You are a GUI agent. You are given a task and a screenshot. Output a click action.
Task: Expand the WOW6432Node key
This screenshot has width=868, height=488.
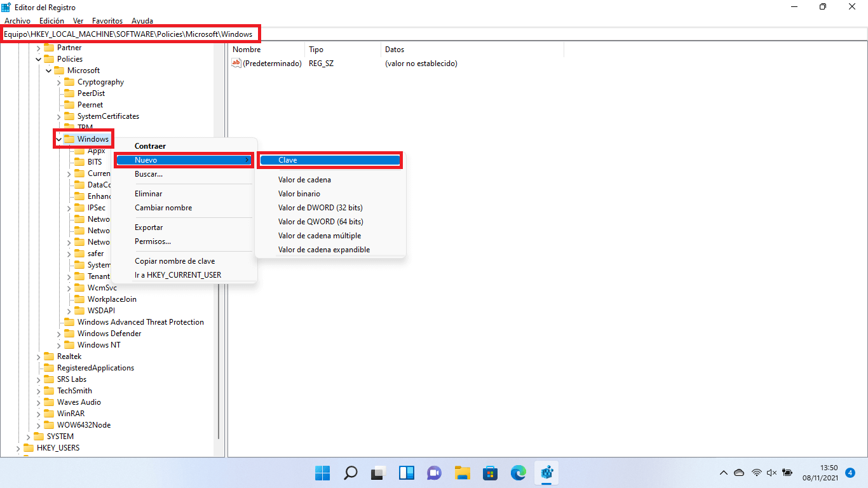click(x=39, y=425)
